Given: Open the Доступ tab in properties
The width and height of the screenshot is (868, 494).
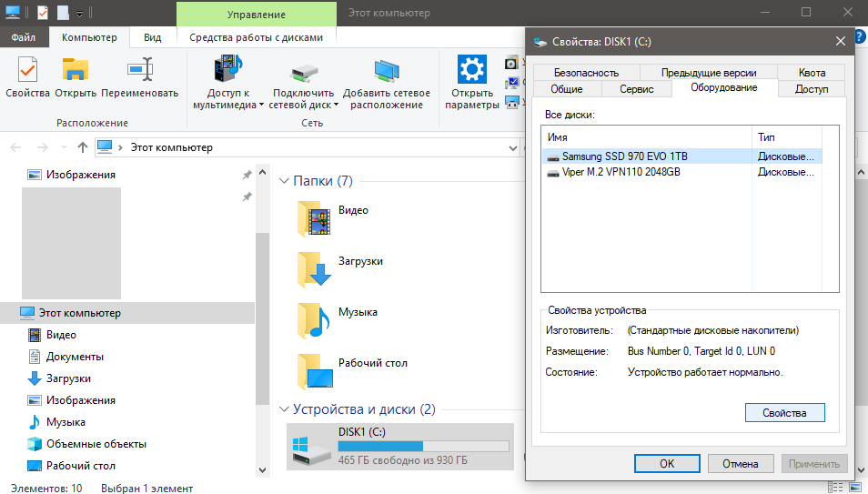Looking at the screenshot, I should click(812, 88).
